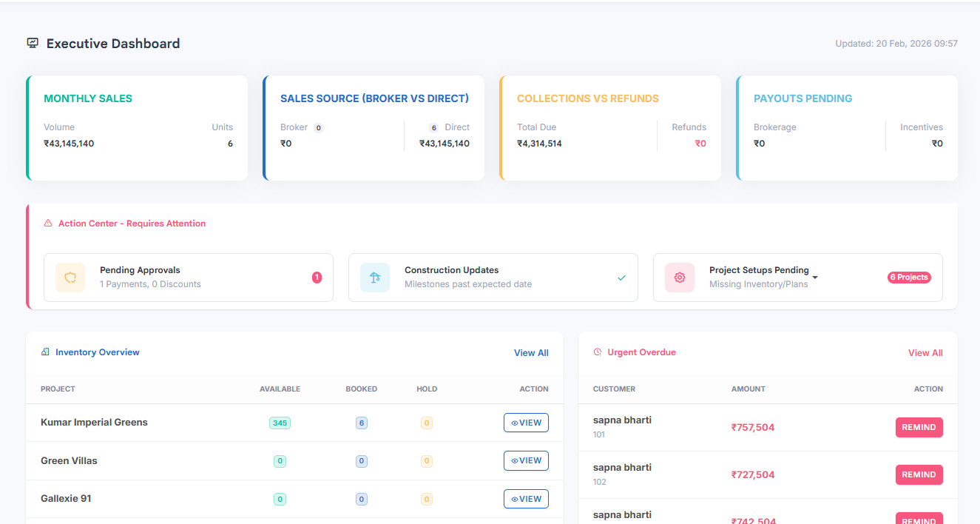Click REMIND for the ₹757,504 overdue payment
This screenshot has width=980, height=524.
click(x=919, y=427)
